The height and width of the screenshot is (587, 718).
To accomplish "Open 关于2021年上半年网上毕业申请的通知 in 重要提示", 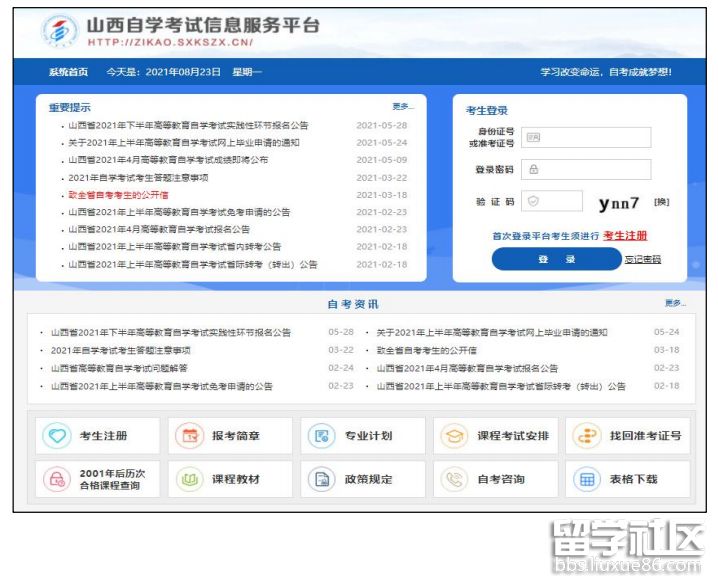I will click(x=184, y=143).
